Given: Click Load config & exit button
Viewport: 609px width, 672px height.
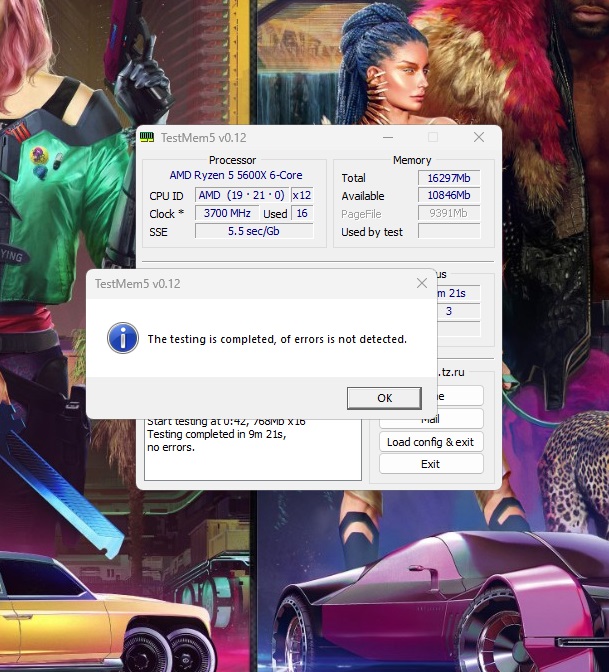Looking at the screenshot, I should 431,442.
